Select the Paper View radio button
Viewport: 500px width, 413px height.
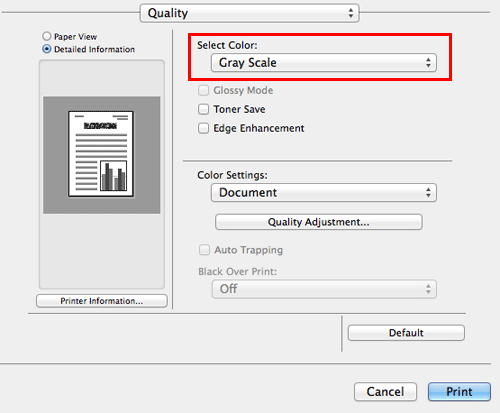point(47,36)
